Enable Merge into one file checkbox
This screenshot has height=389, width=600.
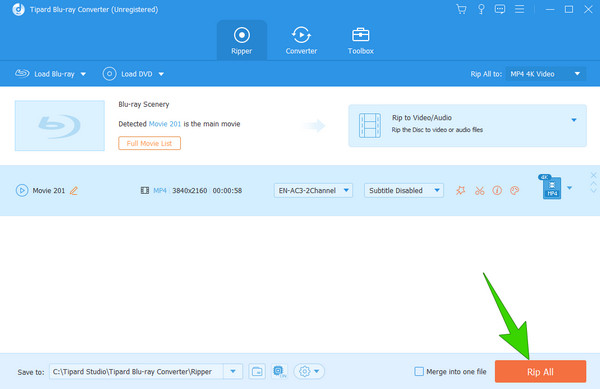coord(419,371)
